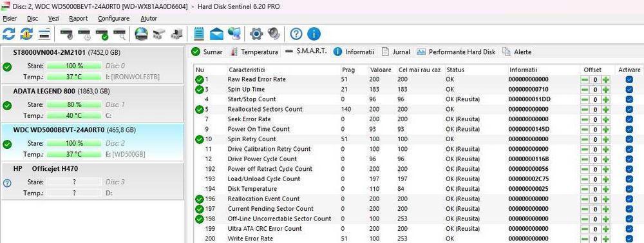644x243 pixels.
Task: Click the refresh disk information icon
Action: click(x=8, y=34)
